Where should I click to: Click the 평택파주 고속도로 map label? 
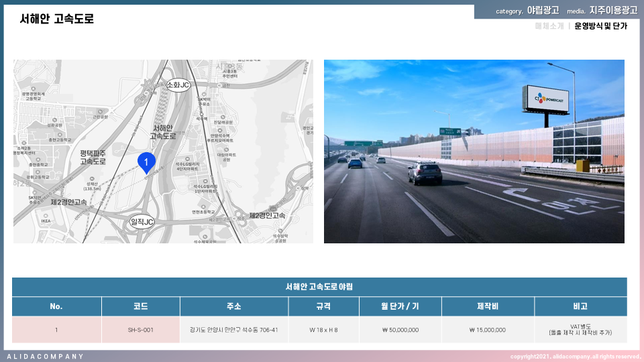click(95, 157)
